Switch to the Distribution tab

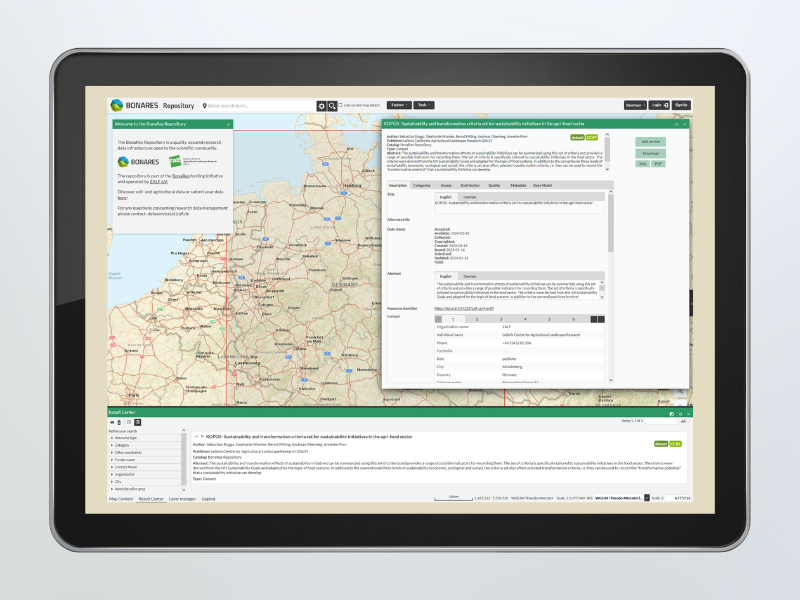470,186
